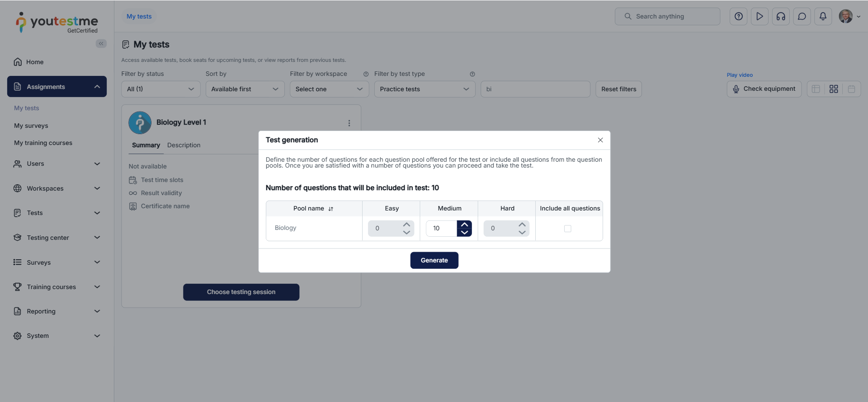Decrease the Easy question count
868x402 pixels.
[407, 233]
